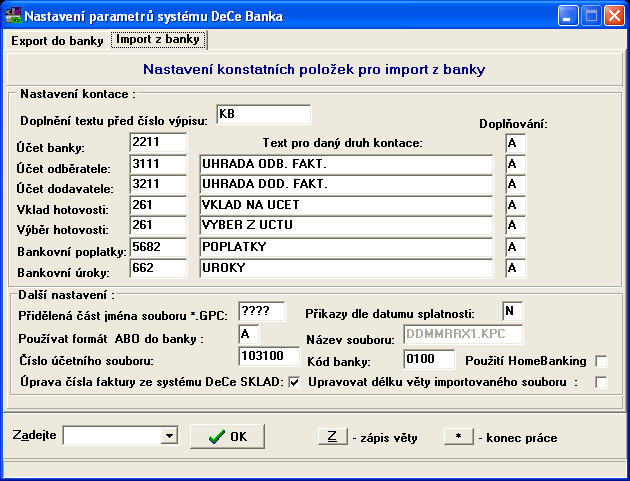Edit the UHRADA ODB. FAKT. text field

(346, 164)
